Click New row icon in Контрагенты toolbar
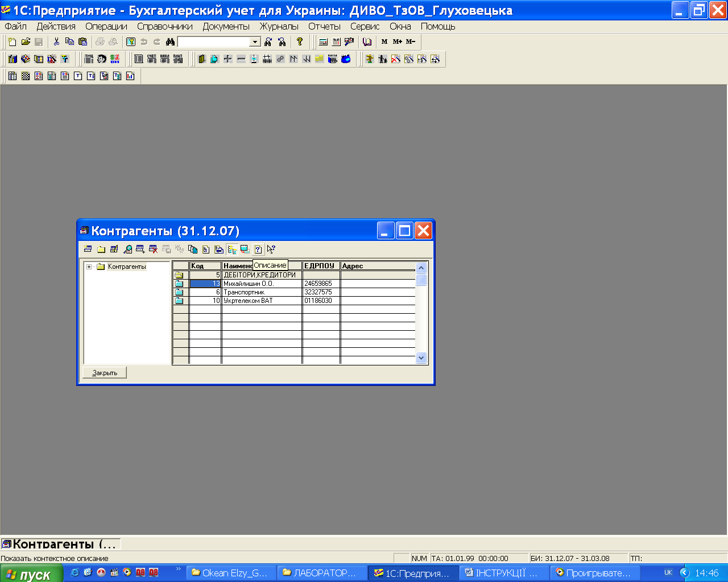The width and height of the screenshot is (728, 582). tap(88, 250)
